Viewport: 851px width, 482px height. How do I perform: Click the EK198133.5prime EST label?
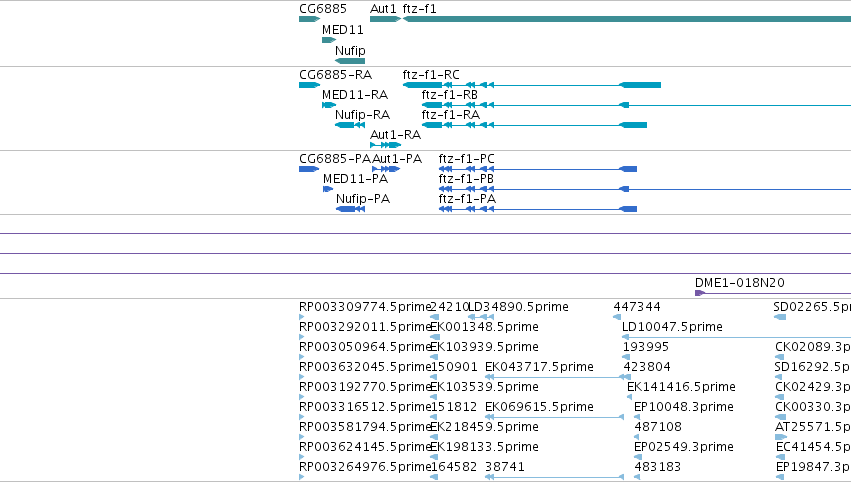tap(484, 447)
